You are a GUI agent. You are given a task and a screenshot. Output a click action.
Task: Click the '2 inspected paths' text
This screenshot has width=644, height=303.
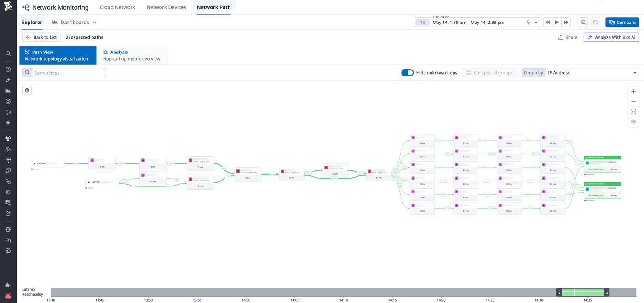84,37
